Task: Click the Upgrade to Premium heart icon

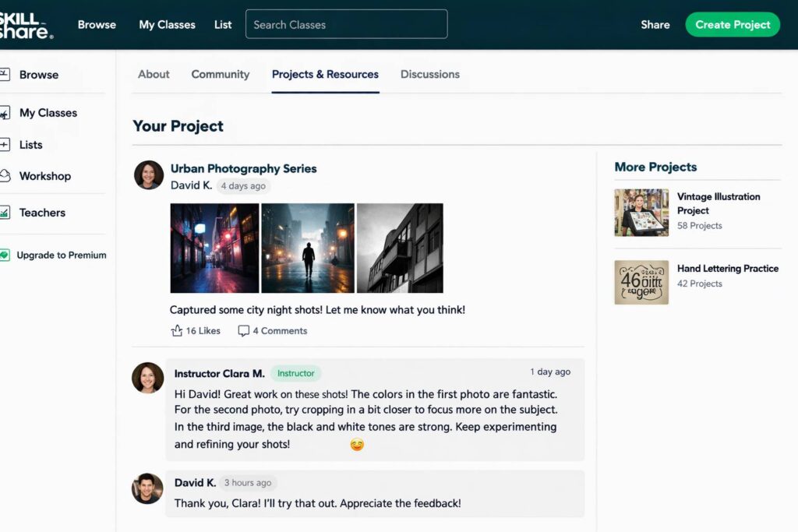Action: click(5, 255)
